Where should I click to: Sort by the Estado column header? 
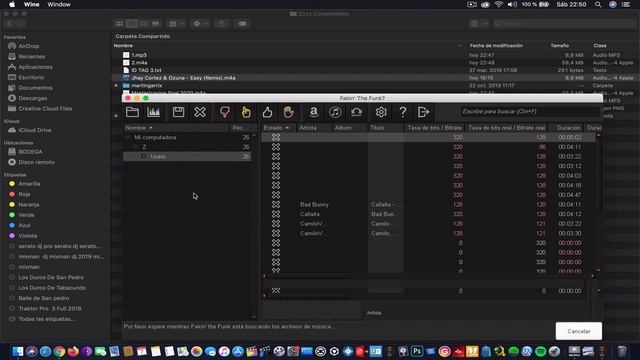(279, 128)
